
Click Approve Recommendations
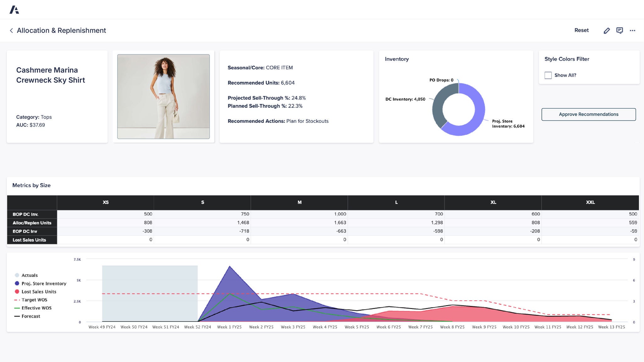588,114
